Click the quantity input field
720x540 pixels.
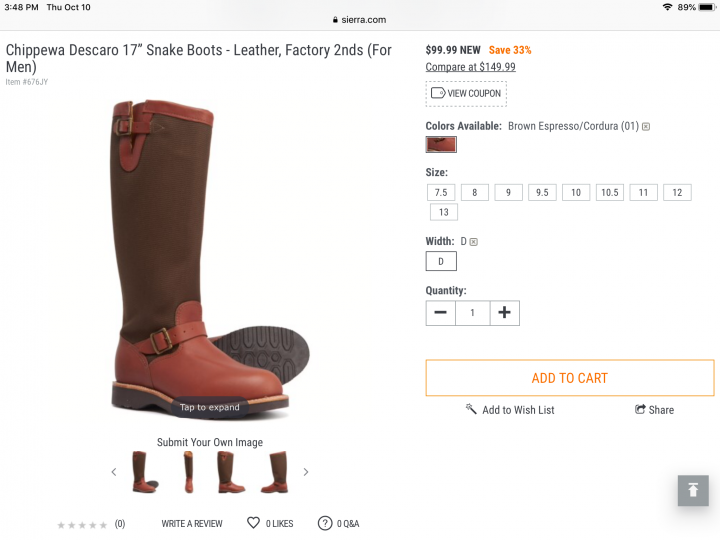tap(473, 313)
